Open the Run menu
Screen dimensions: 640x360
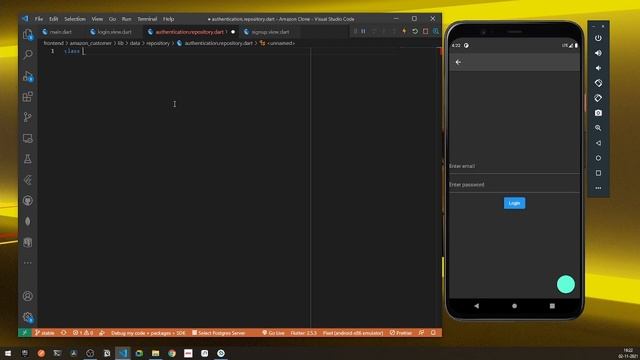point(127,19)
